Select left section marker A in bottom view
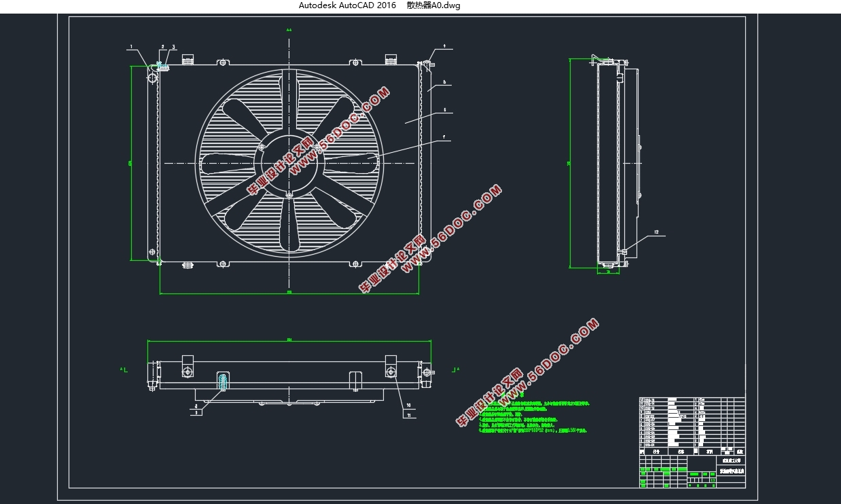 pos(123,370)
